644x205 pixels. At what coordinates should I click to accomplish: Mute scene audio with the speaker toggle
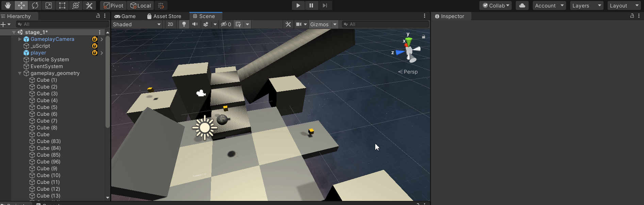point(195,24)
